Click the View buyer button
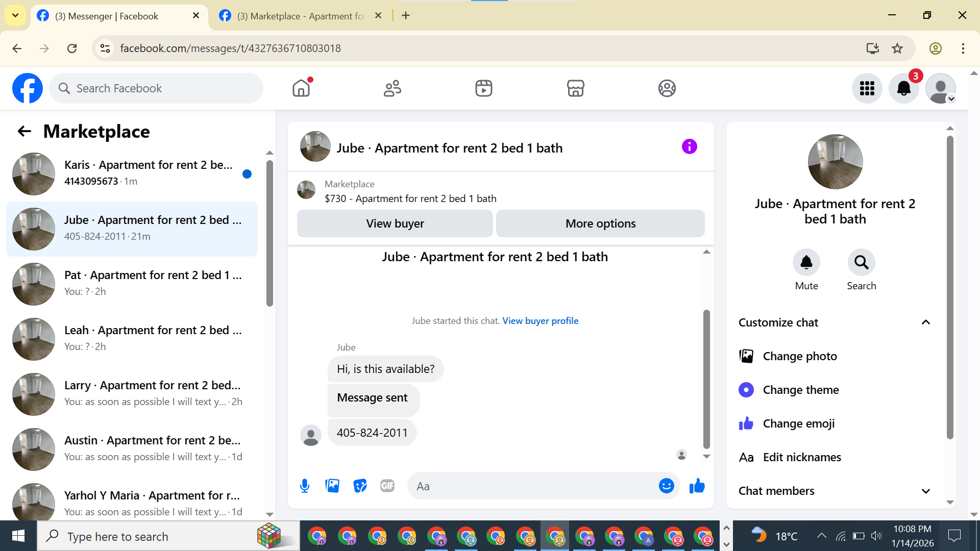Viewport: 980px width, 551px height. tap(395, 223)
